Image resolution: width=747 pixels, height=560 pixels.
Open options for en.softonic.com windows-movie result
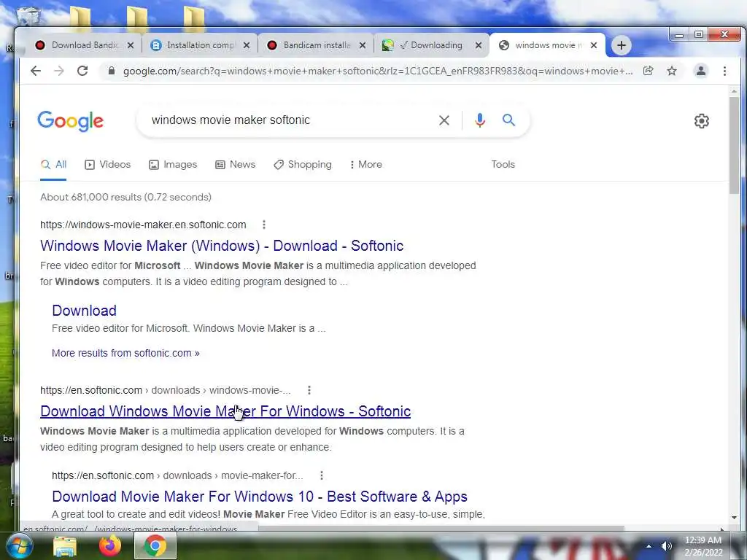(x=309, y=390)
